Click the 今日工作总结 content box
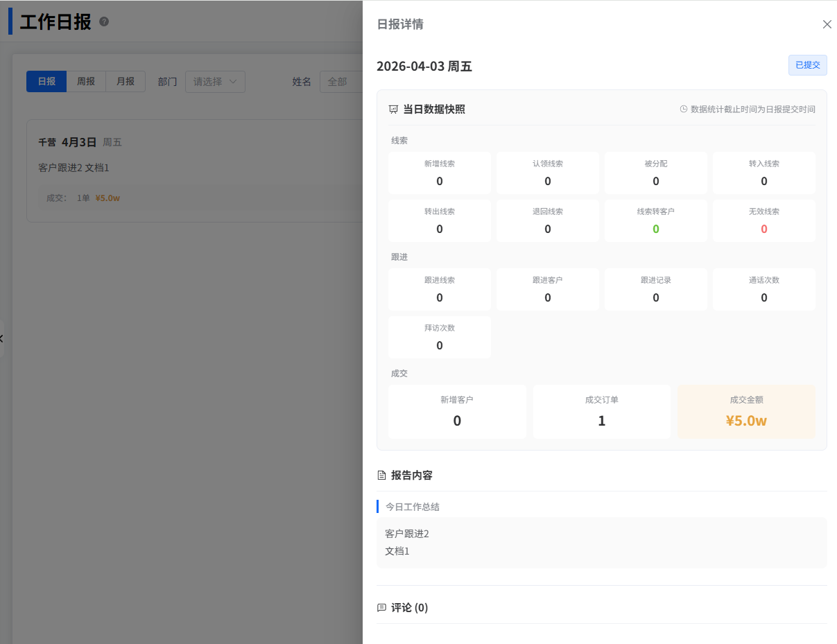 tap(601, 542)
